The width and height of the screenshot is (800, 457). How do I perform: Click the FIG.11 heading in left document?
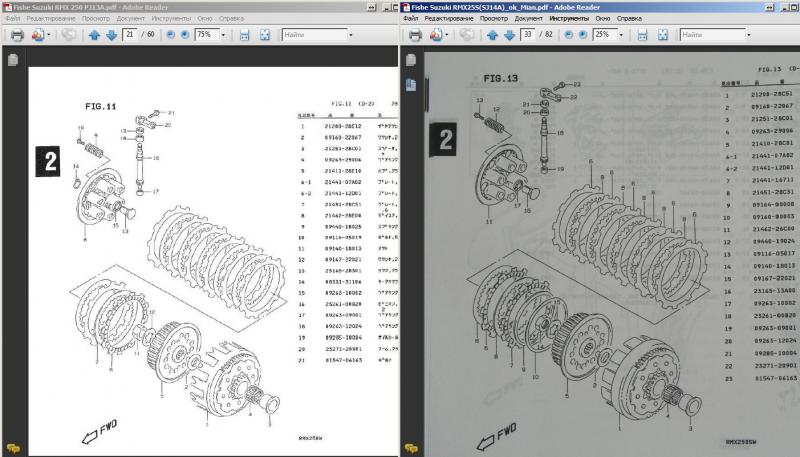101,107
